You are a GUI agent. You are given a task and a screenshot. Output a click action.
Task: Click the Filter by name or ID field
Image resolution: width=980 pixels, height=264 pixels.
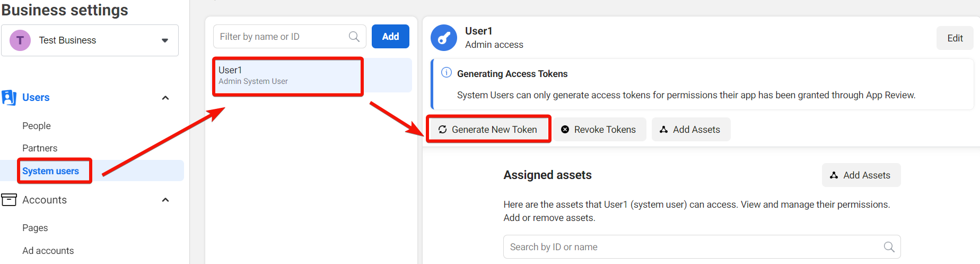point(281,37)
